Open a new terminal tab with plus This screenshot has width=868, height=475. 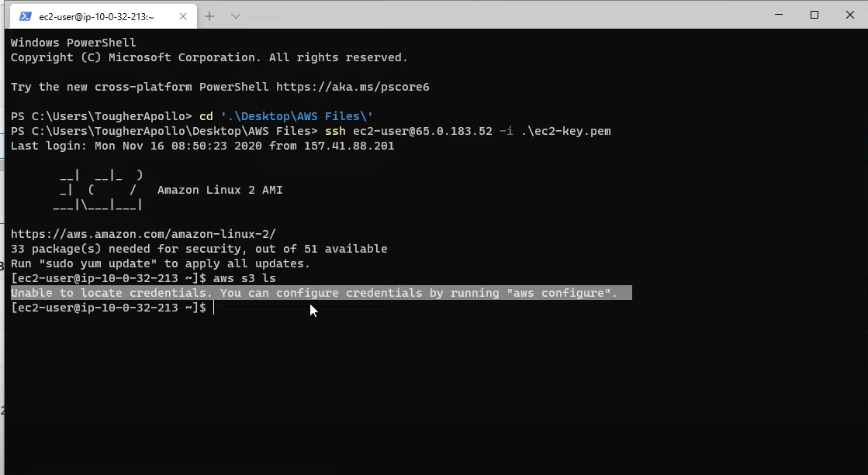click(209, 16)
